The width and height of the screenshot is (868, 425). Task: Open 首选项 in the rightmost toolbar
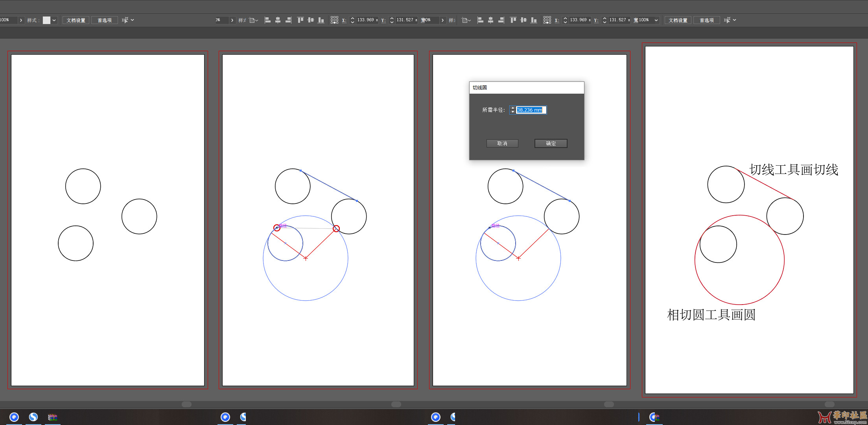pos(707,20)
